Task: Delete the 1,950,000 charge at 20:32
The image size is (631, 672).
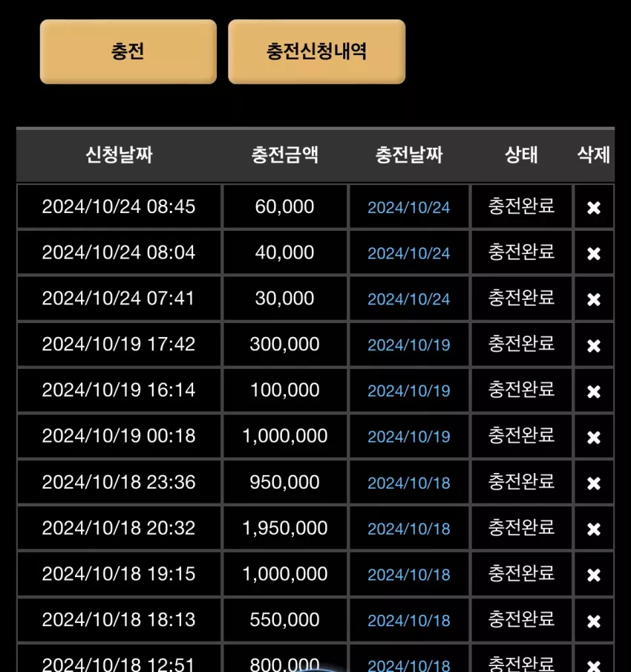Action: click(x=594, y=529)
